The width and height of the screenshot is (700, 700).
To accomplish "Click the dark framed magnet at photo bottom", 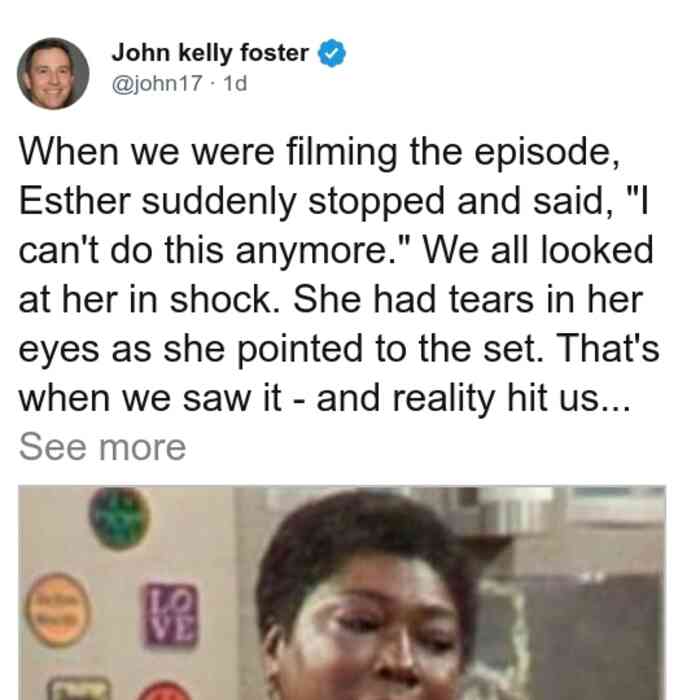I will (79, 689).
